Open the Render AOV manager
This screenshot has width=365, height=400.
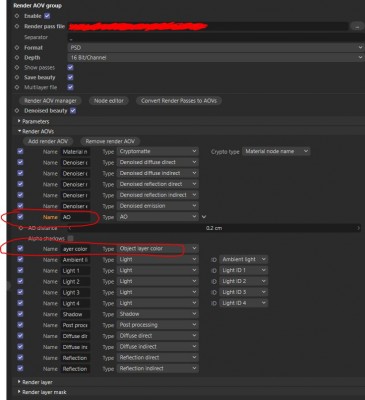pos(50,101)
